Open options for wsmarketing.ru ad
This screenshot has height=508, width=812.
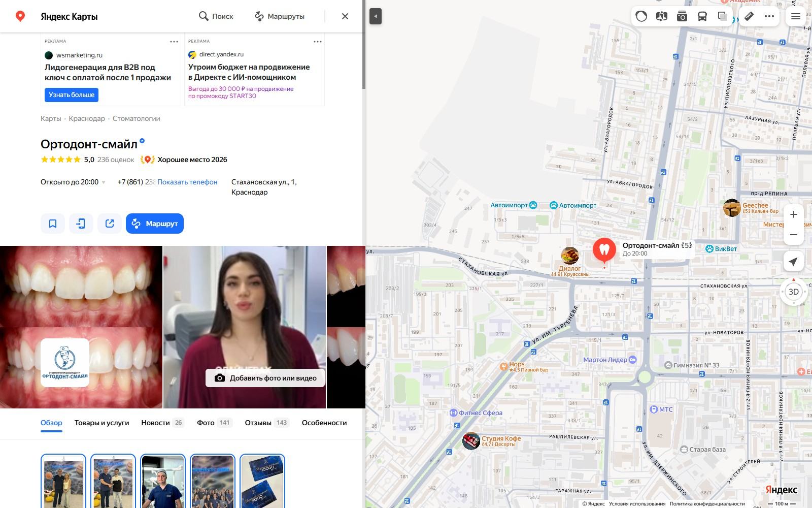point(174,42)
